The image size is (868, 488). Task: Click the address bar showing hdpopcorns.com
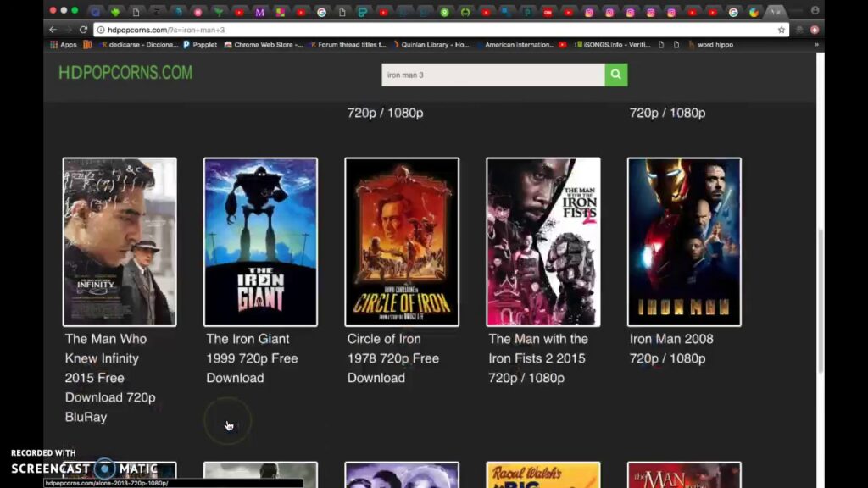point(440,30)
